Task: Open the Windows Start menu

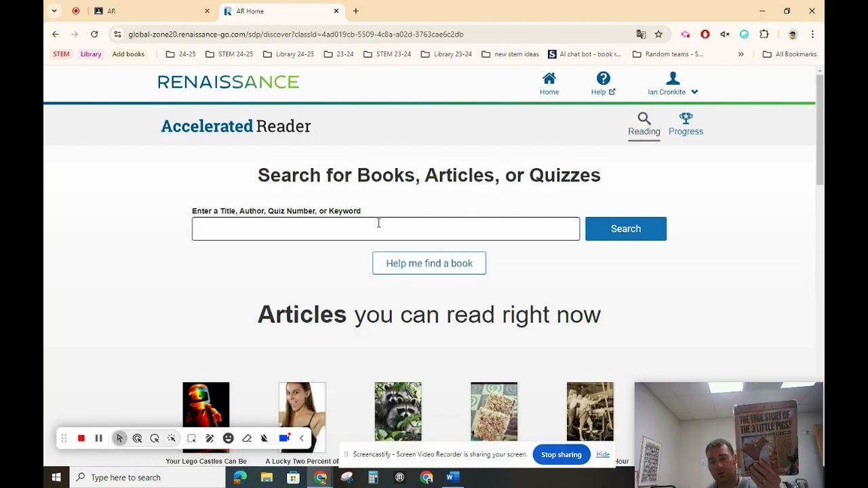Action: 56,477
